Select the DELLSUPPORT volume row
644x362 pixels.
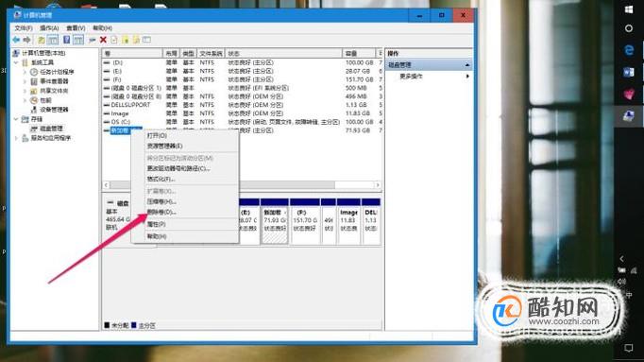click(243, 105)
